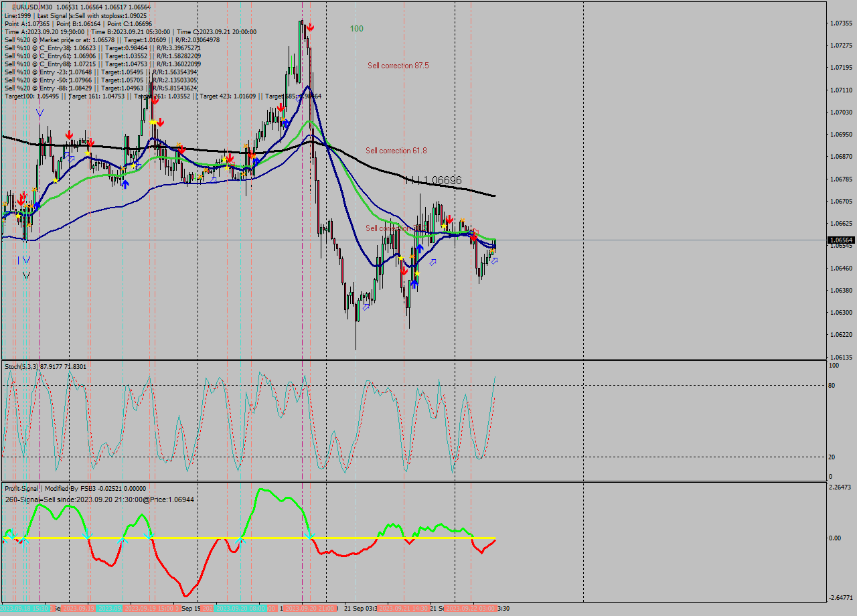Click the 'Stoch(5,3,3)' indicator label
This screenshot has height=616, width=857.
click(21, 366)
